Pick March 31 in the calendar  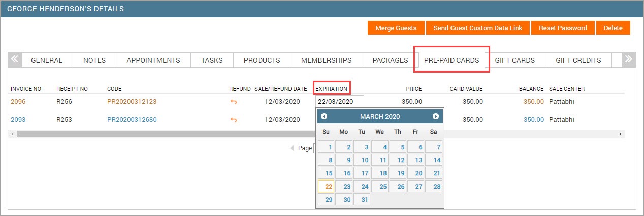click(x=362, y=200)
